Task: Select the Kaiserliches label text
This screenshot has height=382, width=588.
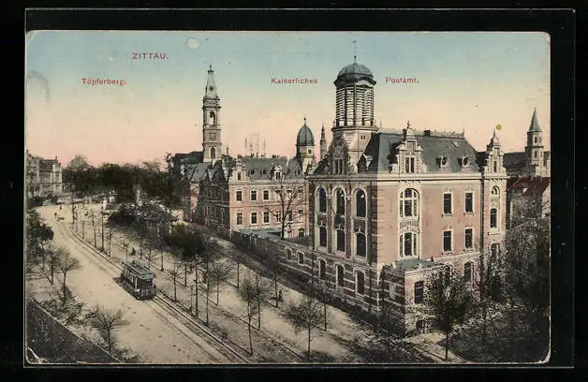Action: point(294,81)
